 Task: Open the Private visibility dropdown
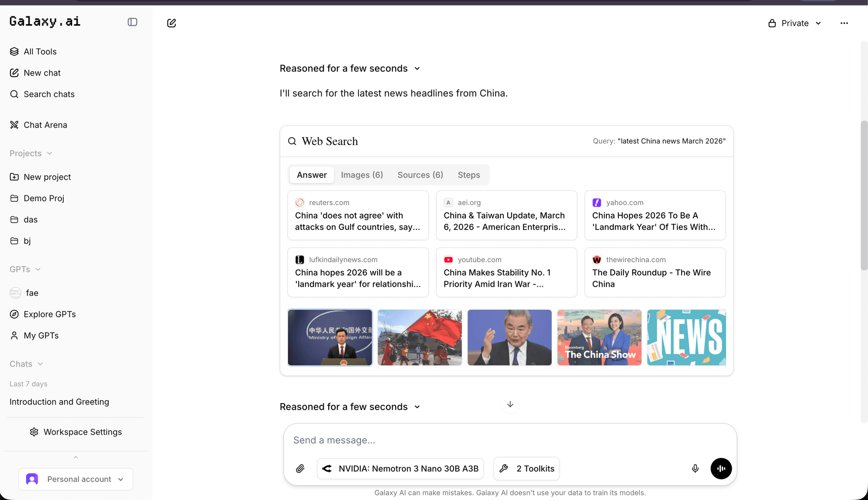click(794, 23)
